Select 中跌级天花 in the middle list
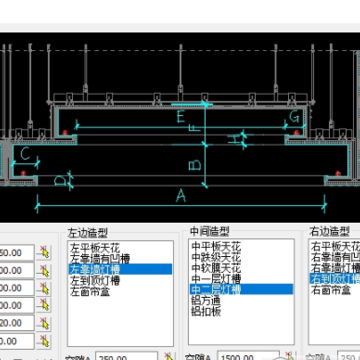This screenshot has width=360, height=360. pyautogui.click(x=216, y=258)
